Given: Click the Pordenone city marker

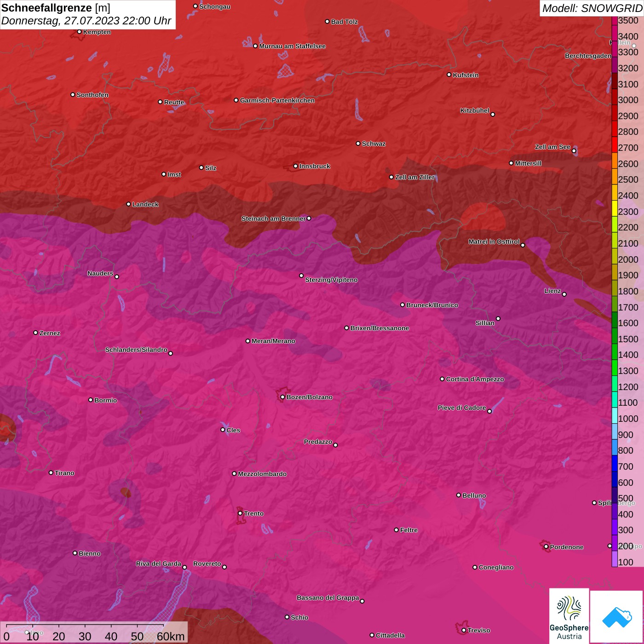Looking at the screenshot, I should pyautogui.click(x=546, y=547).
